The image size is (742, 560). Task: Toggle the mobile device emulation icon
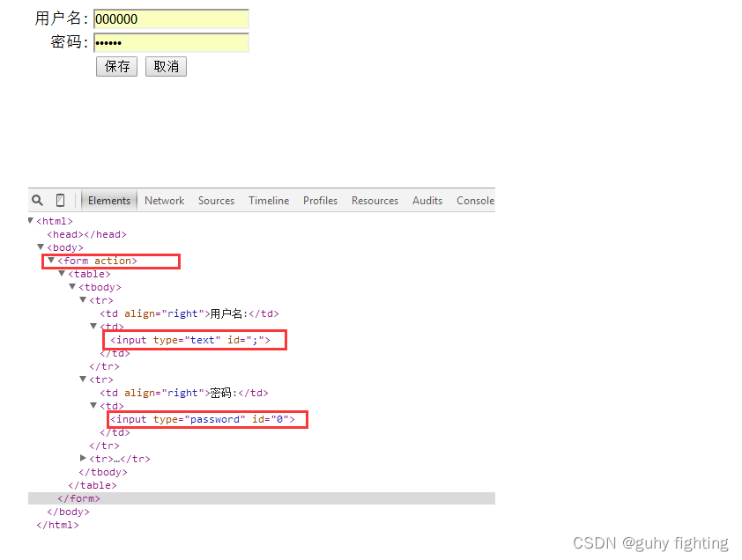pyautogui.click(x=61, y=200)
